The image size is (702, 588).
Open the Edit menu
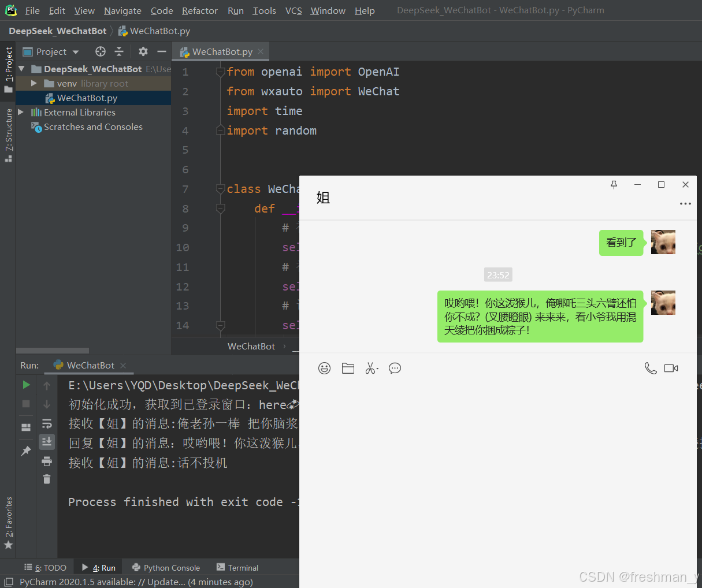tap(57, 10)
